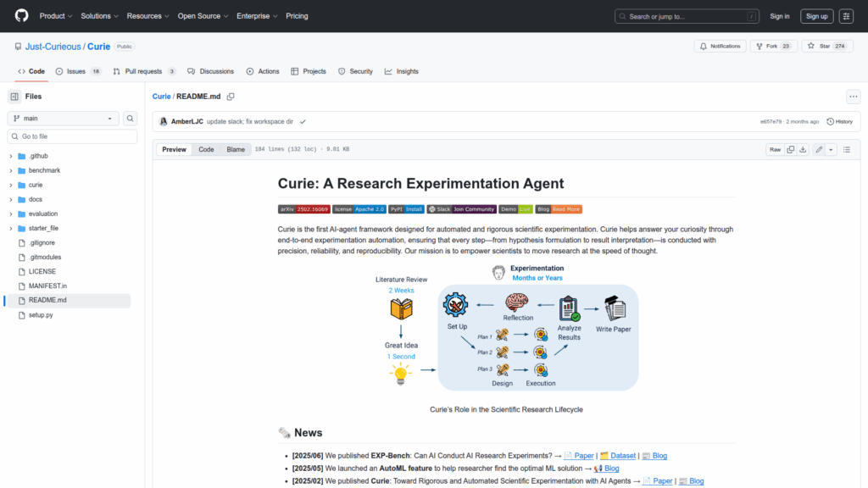The width and height of the screenshot is (868, 488).
Task: Open the .gitmodules file
Action: coord(45,258)
